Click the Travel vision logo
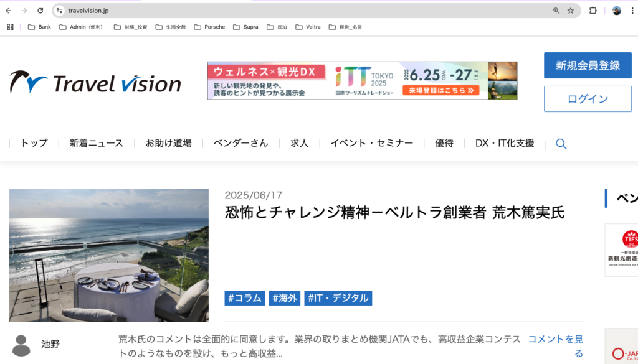This screenshot has height=364, width=638. tap(95, 83)
